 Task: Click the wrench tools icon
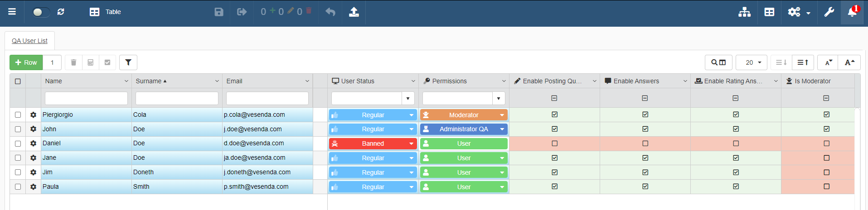tap(829, 12)
